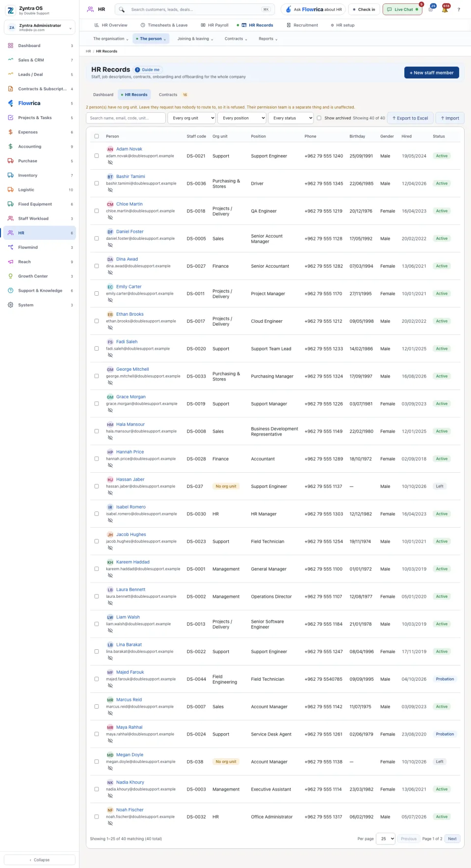Click the Zyntra OS logo
Image resolution: width=471 pixels, height=868 pixels.
point(10,10)
